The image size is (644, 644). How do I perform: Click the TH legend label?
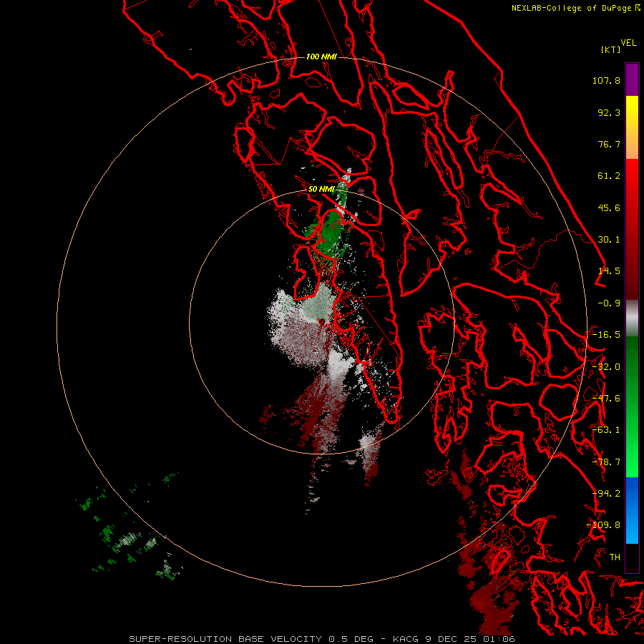click(615, 557)
